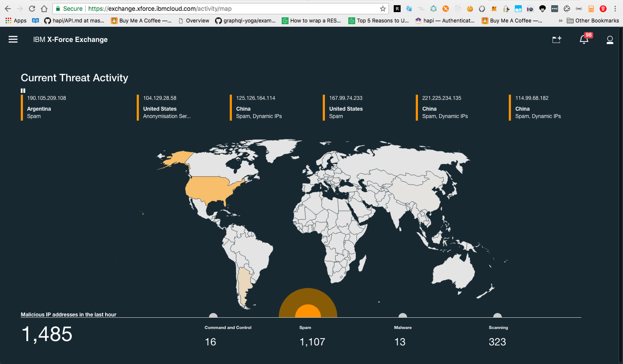Click Australia on the world map
Screen dimensions: 623x364
click(453, 271)
